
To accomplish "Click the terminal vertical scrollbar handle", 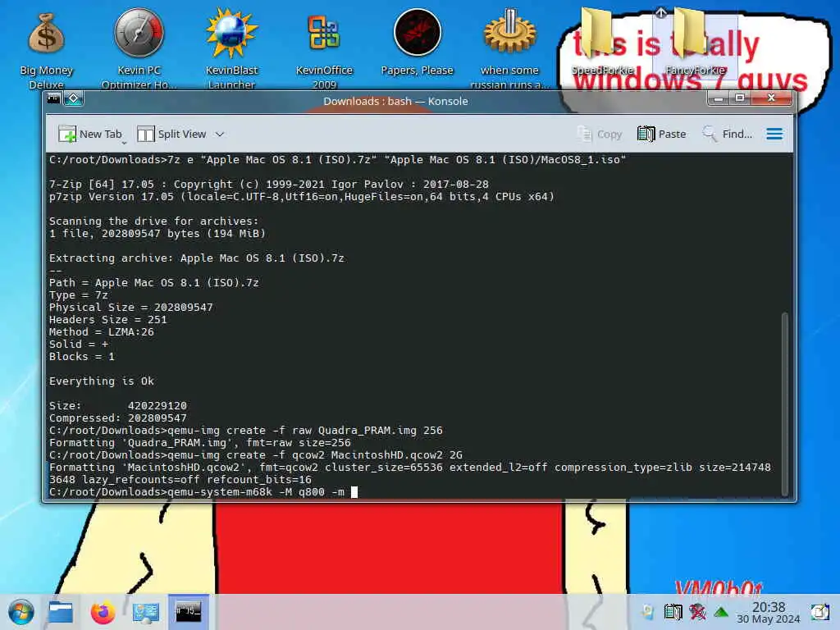I will 785,404.
